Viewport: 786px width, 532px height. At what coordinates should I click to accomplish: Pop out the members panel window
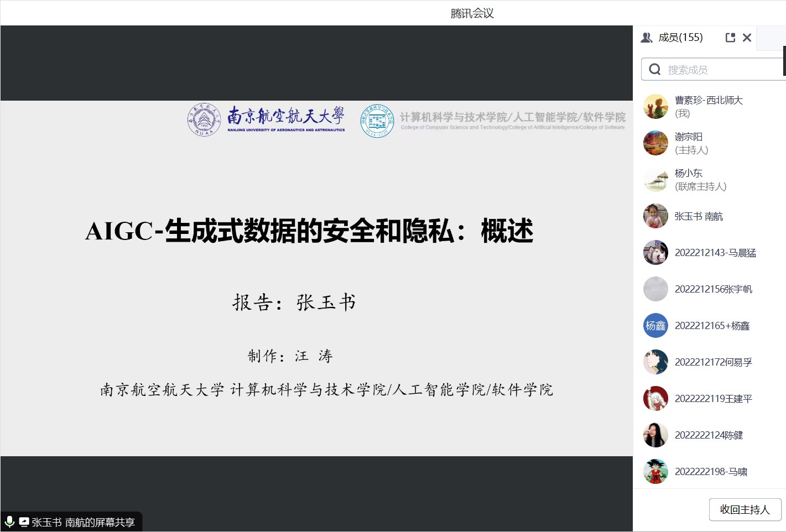tap(730, 38)
